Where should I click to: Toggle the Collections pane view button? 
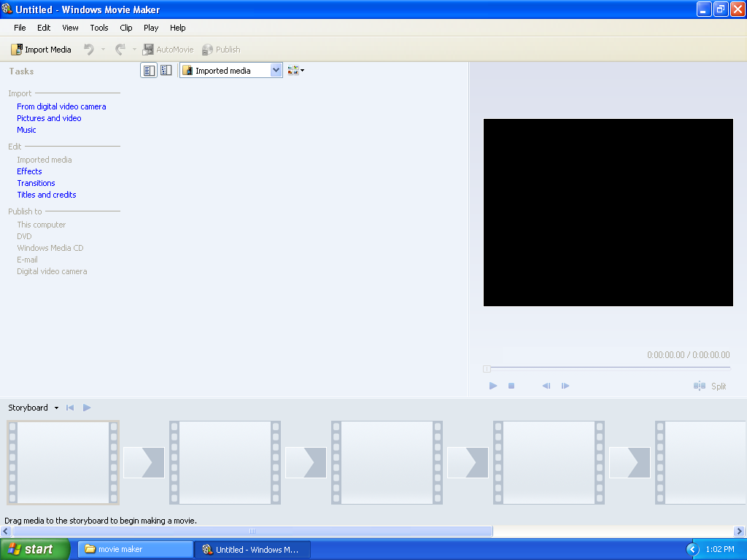pyautogui.click(x=166, y=71)
